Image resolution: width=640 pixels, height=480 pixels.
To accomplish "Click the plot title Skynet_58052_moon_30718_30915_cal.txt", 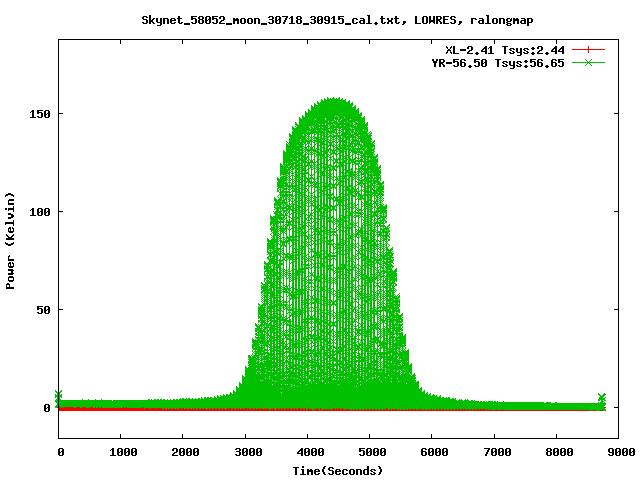I will coord(271,20).
